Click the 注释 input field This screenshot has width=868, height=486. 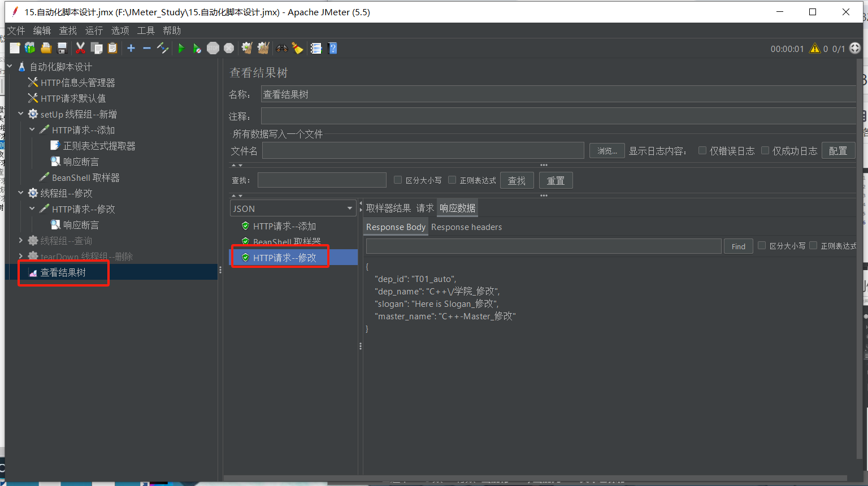(x=558, y=116)
